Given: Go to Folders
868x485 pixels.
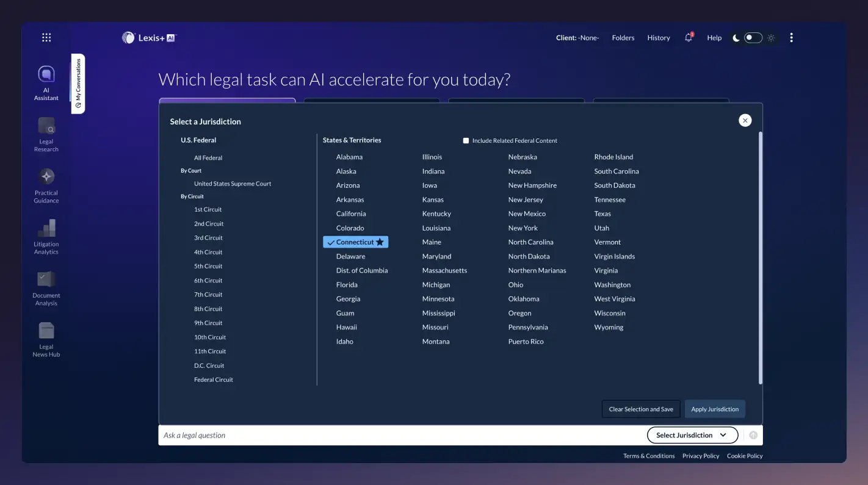Looking at the screenshot, I should pos(623,37).
